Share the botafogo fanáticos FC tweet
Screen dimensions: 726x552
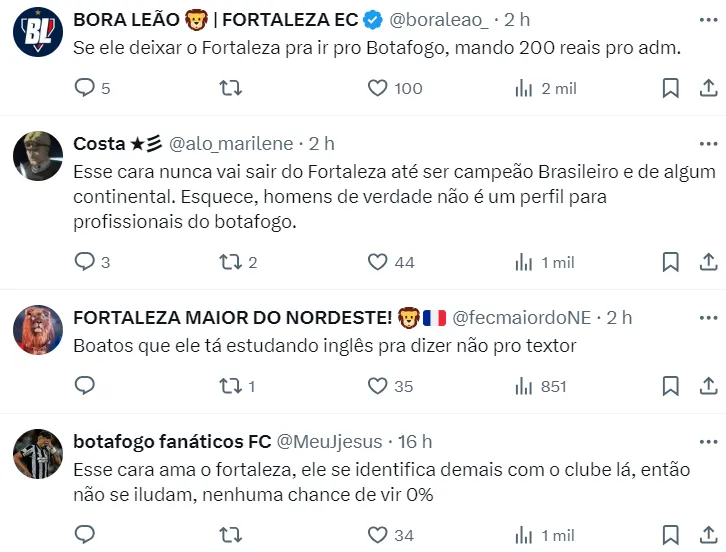click(x=707, y=535)
